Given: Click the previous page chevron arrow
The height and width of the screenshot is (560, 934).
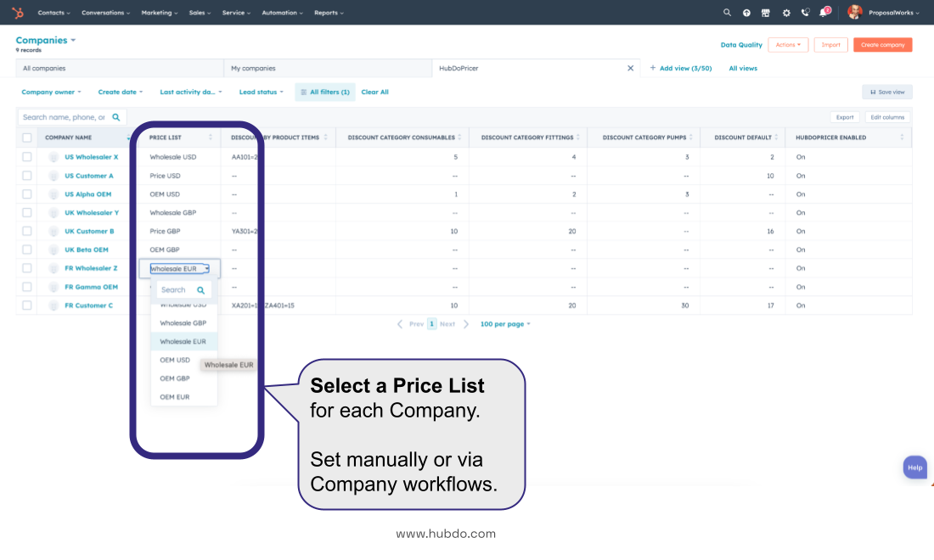Looking at the screenshot, I should pyautogui.click(x=400, y=324).
